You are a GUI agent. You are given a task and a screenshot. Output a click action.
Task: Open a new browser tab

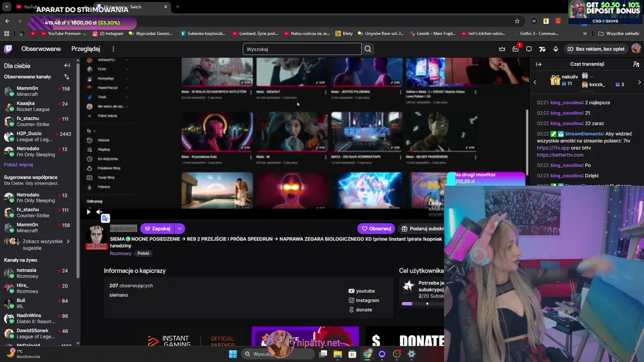[177, 7]
